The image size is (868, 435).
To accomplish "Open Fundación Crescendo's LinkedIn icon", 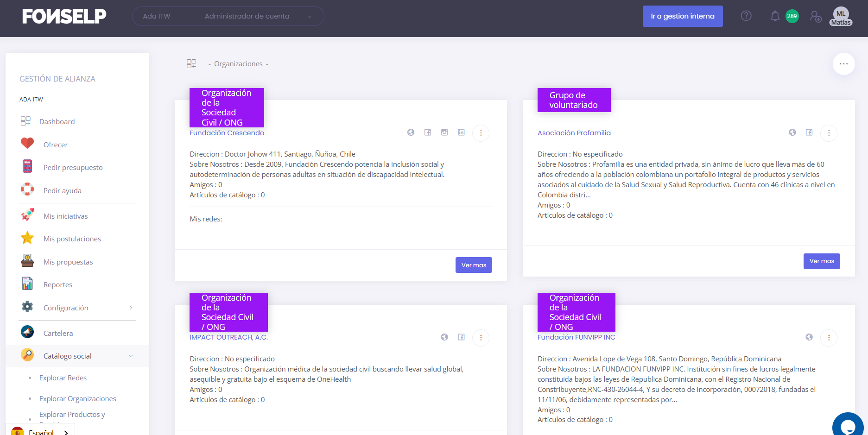I will 461,132.
